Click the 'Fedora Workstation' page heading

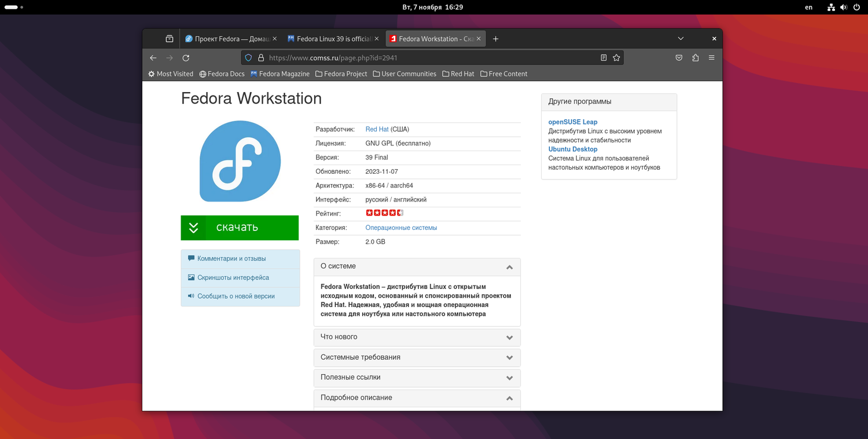(x=251, y=98)
